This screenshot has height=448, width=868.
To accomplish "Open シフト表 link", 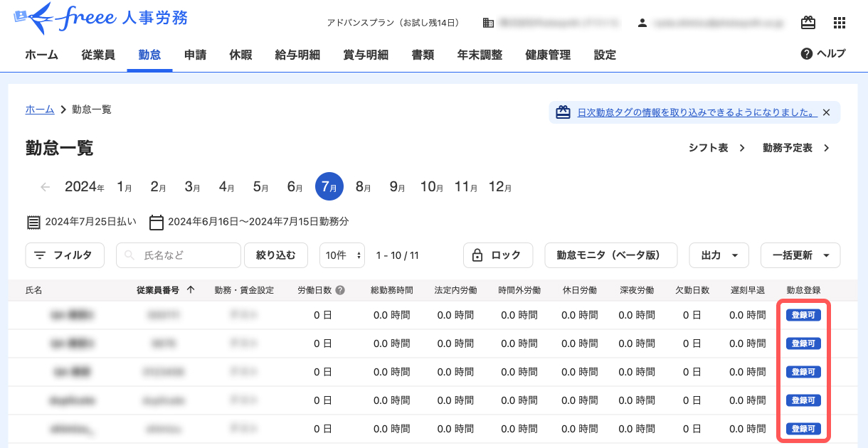I will (x=716, y=148).
